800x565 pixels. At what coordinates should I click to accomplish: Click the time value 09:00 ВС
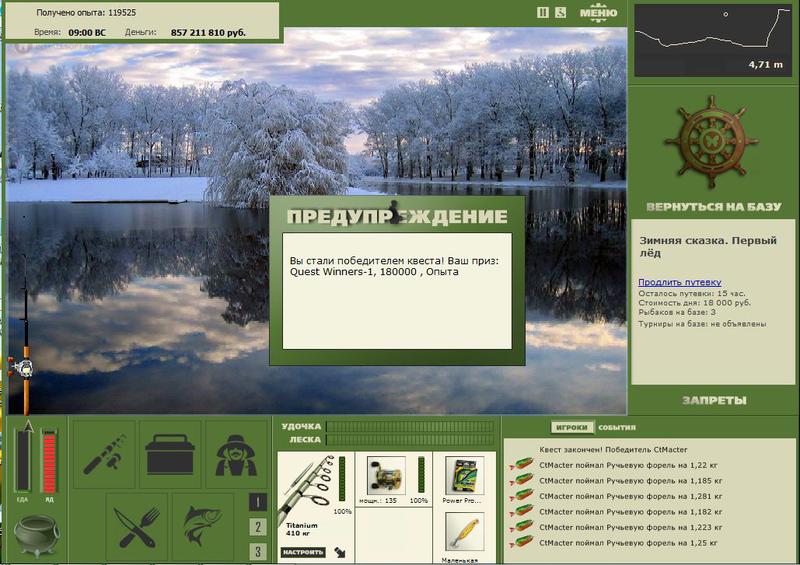(87, 32)
